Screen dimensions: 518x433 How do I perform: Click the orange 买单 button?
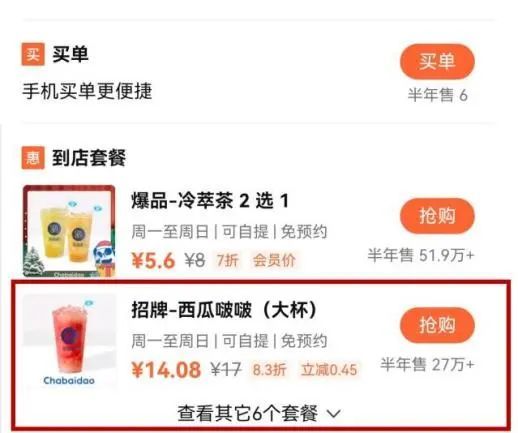[x=437, y=61]
